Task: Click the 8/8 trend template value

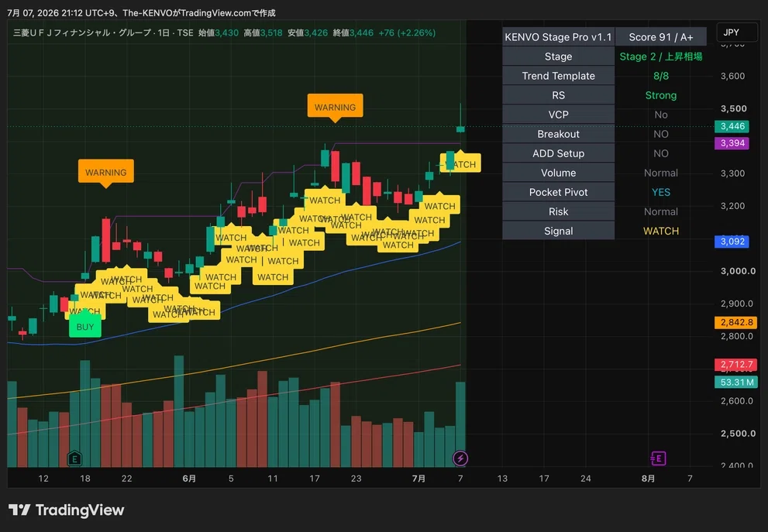Action: (x=661, y=76)
